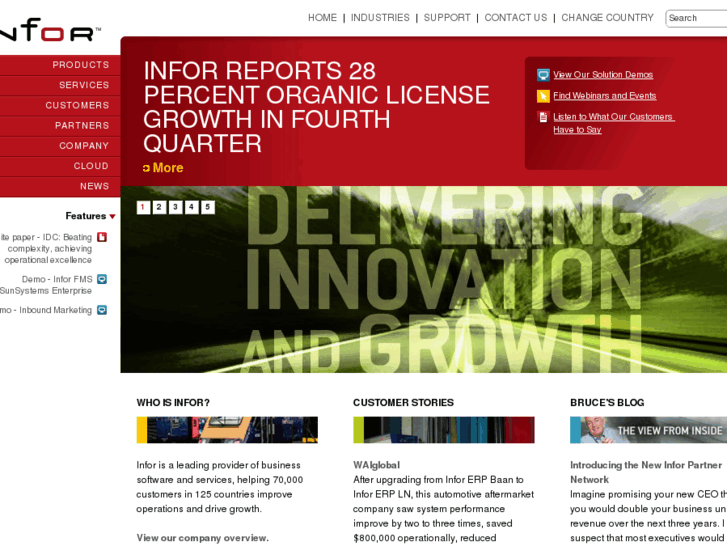Click the Infor logo
727x545 pixels.
point(49,30)
